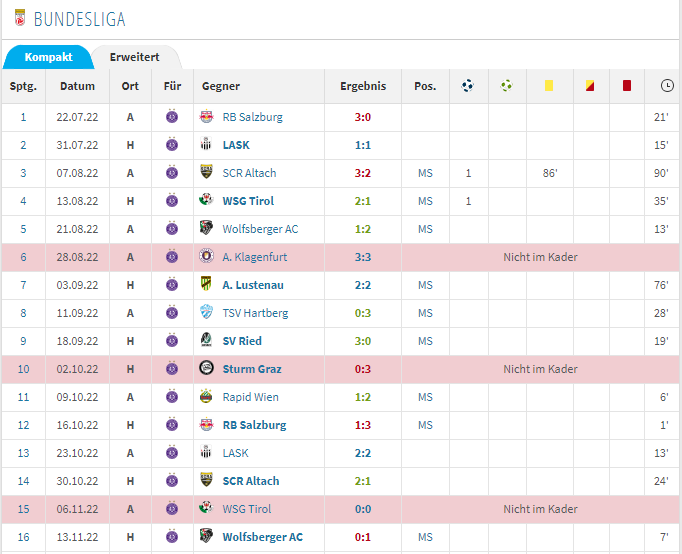682x554 pixels.
Task: Open the Rapid Wien opponent link
Action: pos(250,397)
